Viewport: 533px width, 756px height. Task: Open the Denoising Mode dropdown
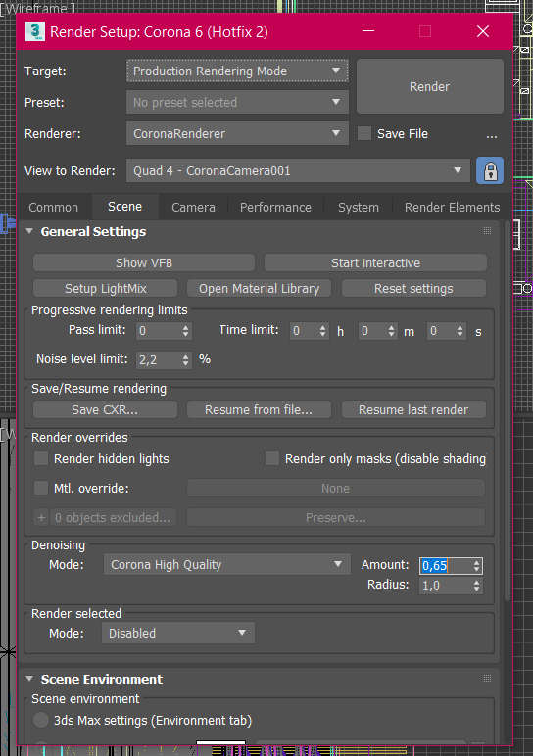226,565
